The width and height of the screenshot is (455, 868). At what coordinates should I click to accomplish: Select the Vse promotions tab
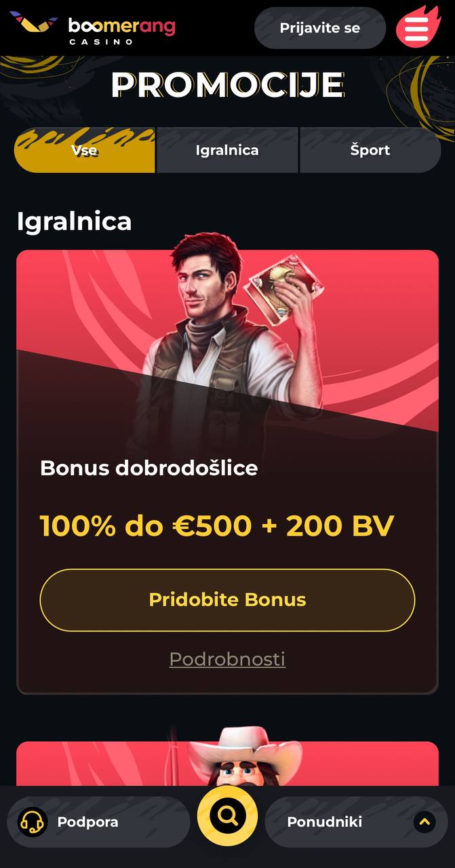84,151
